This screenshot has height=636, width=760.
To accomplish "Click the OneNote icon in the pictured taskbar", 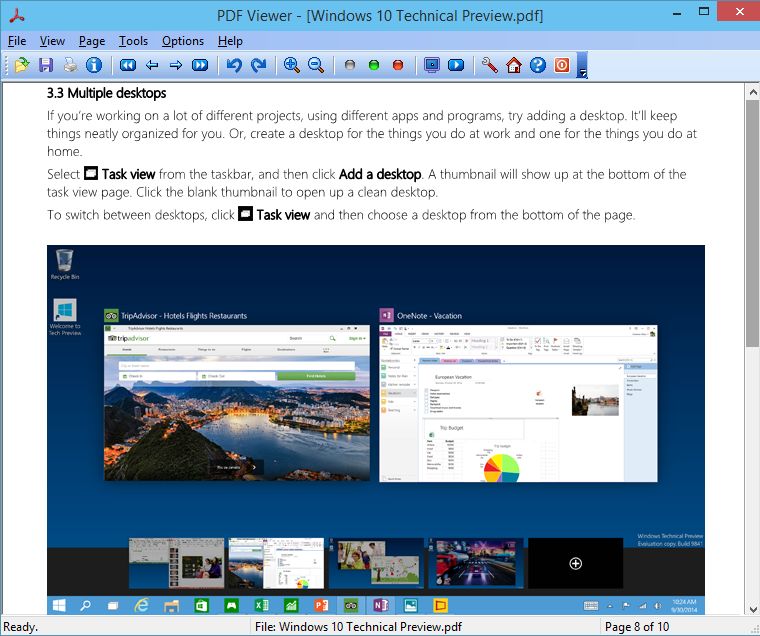I will pos(381,605).
